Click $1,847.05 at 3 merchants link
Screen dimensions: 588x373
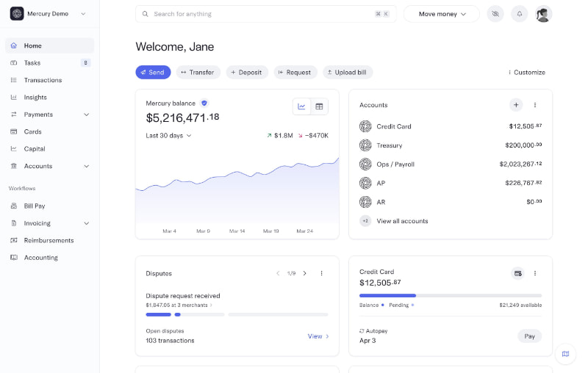click(179, 305)
